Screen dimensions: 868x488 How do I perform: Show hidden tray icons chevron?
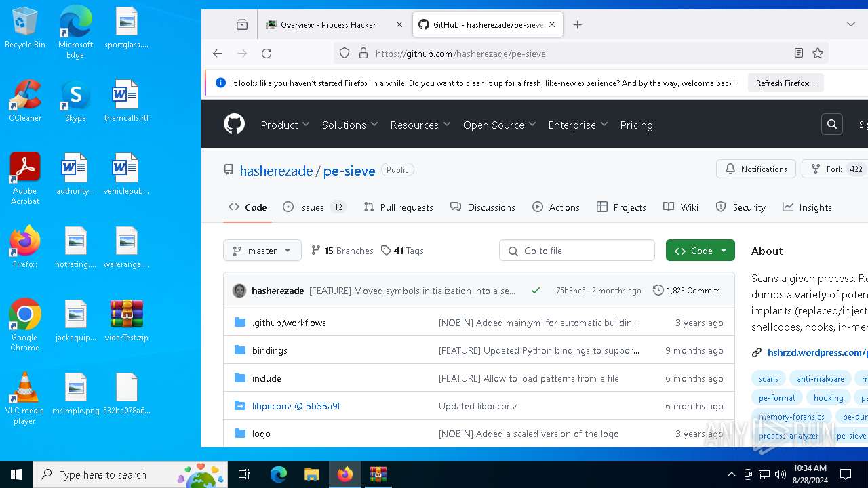731,474
